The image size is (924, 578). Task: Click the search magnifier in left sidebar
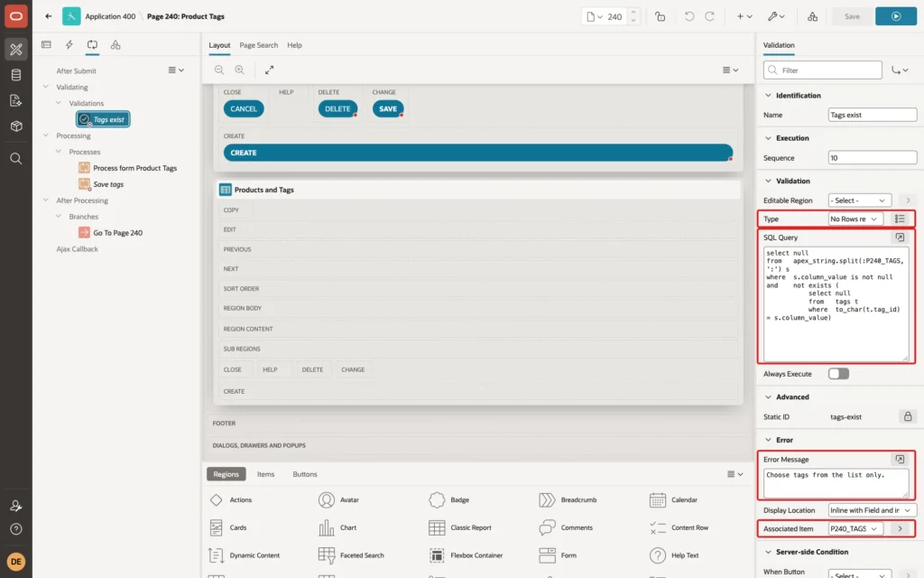pyautogui.click(x=16, y=159)
